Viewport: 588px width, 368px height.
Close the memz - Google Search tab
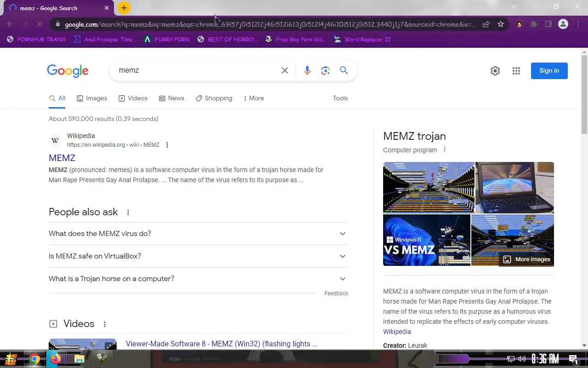pos(107,8)
